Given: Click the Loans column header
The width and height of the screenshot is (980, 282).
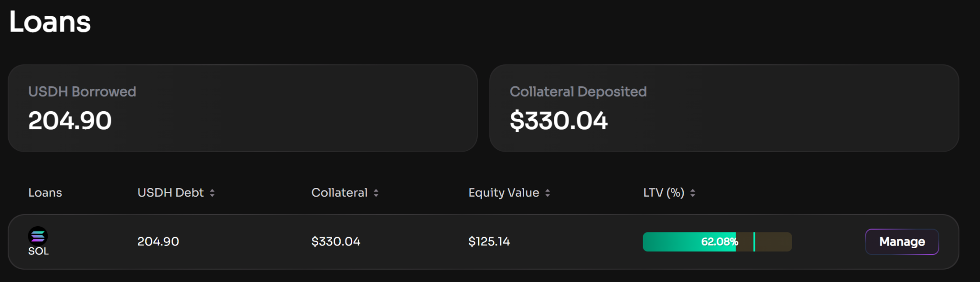Looking at the screenshot, I should (x=45, y=192).
